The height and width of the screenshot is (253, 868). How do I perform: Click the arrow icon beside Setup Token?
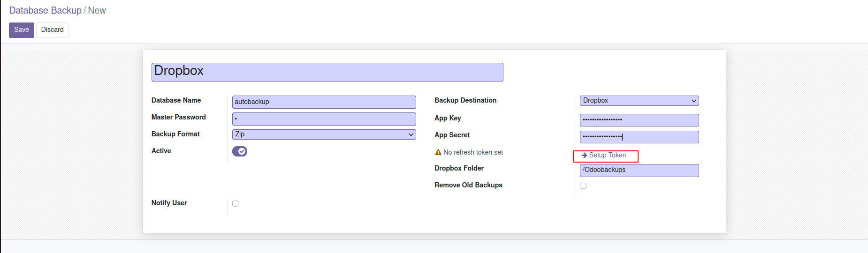click(584, 155)
